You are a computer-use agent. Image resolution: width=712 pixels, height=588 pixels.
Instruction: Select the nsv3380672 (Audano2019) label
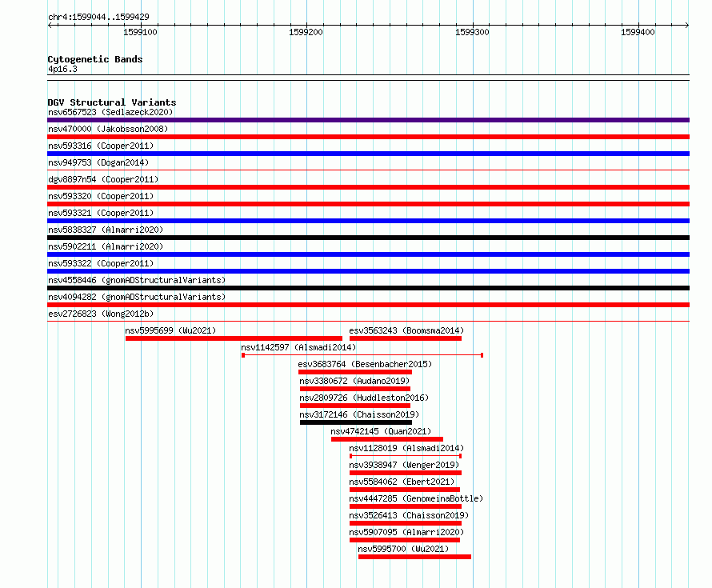point(354,381)
